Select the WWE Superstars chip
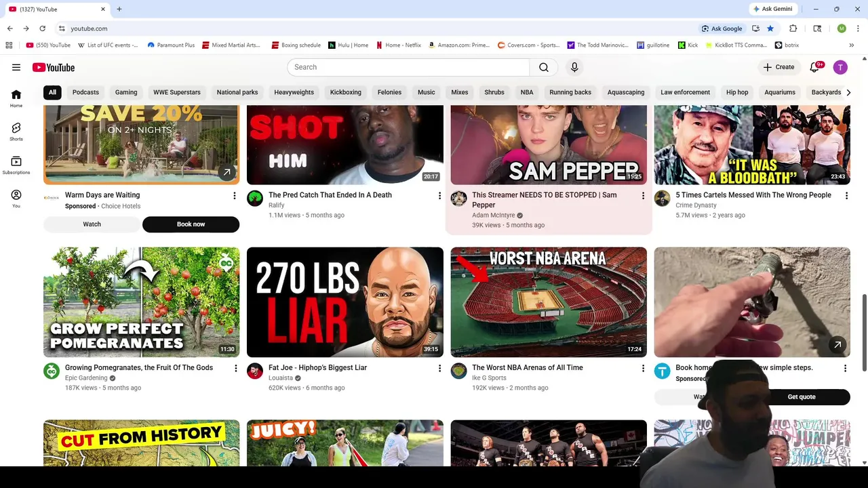The width and height of the screenshot is (868, 488). tap(177, 92)
